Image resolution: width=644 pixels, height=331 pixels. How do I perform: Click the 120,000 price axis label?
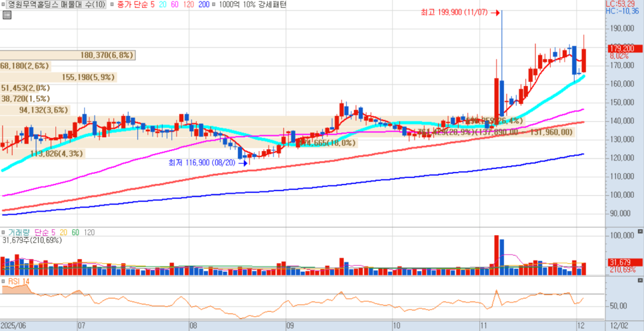click(x=621, y=158)
